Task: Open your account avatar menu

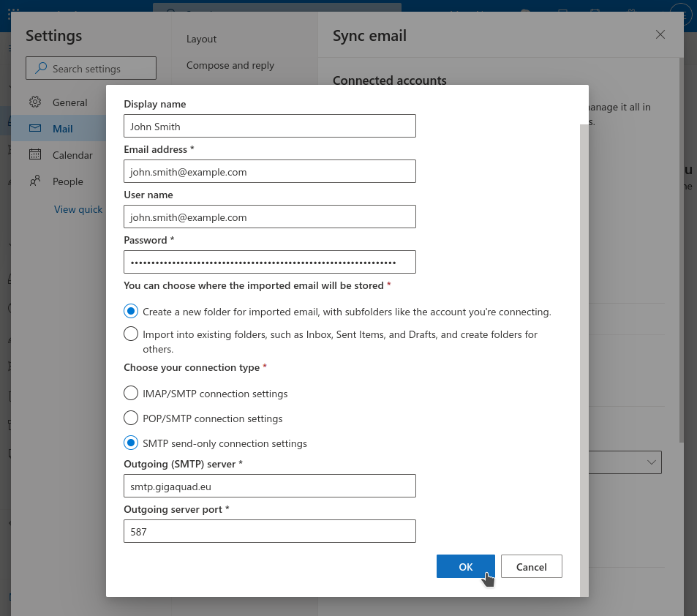Action: click(679, 14)
